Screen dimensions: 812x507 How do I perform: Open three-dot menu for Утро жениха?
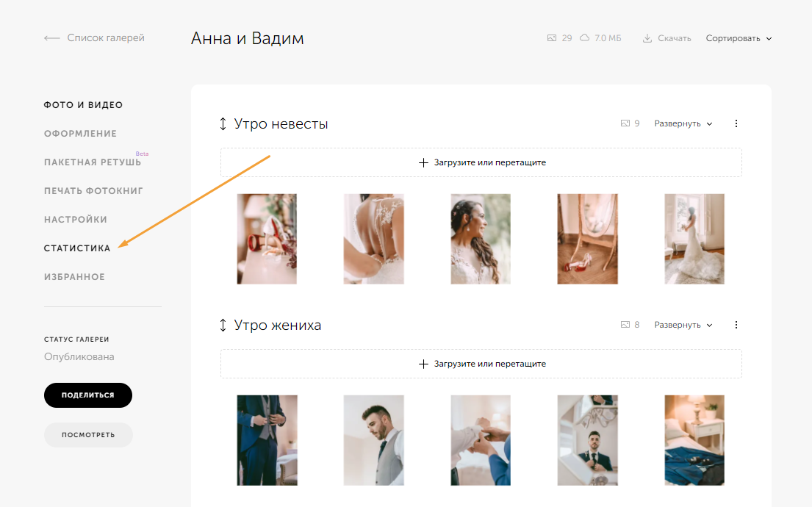coord(736,325)
